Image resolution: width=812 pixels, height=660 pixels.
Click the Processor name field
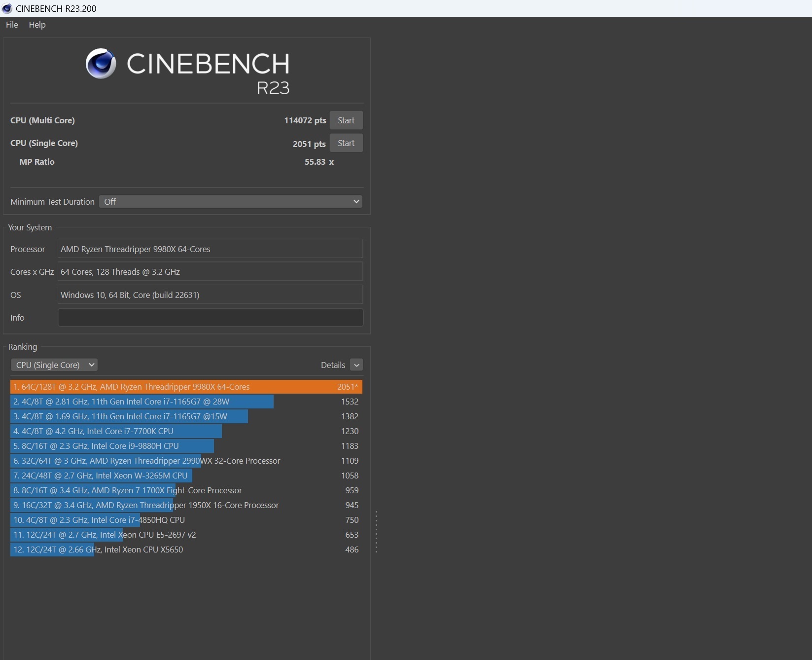coord(210,249)
